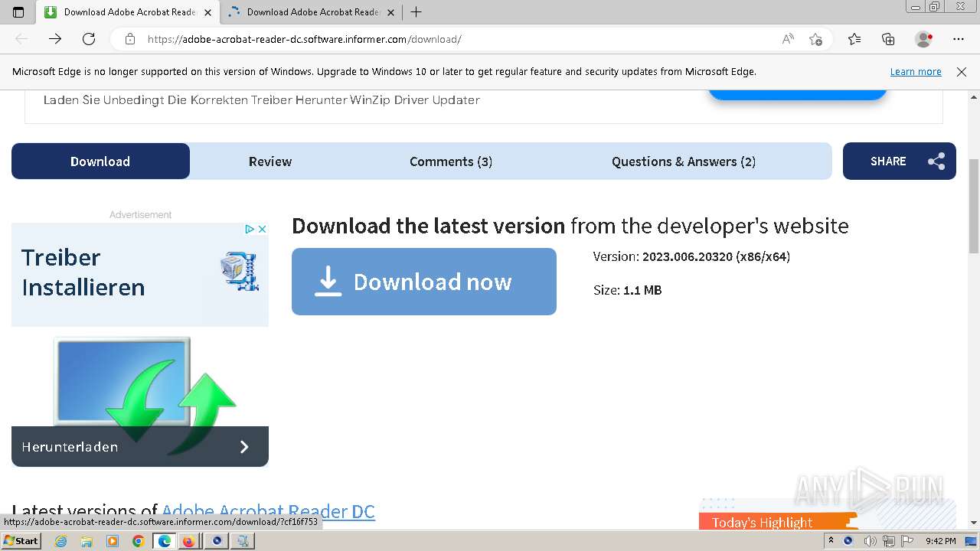Open the Learn more link
This screenshot has height=551, width=980.
(916, 72)
